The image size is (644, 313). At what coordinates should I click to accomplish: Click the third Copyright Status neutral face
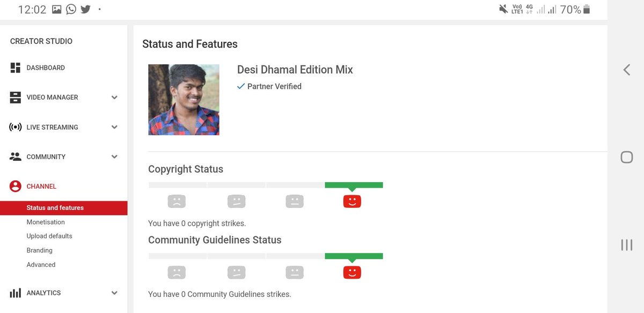click(294, 202)
